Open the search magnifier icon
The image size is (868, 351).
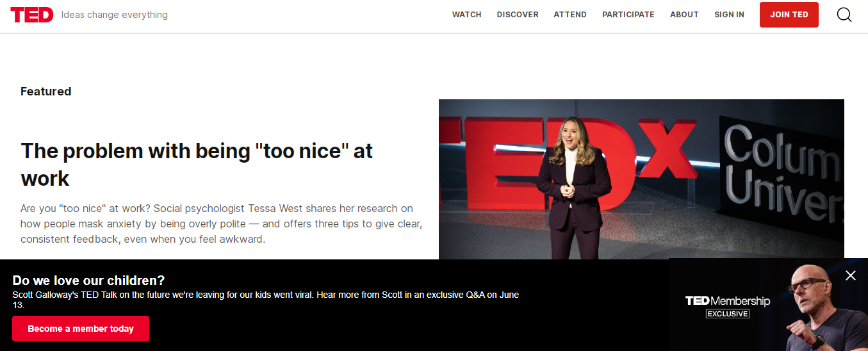844,15
